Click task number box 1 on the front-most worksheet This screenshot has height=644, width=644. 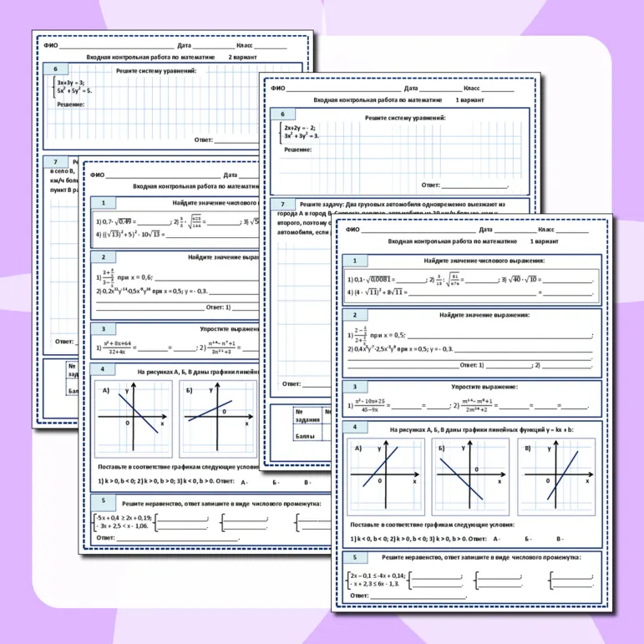[355, 261]
